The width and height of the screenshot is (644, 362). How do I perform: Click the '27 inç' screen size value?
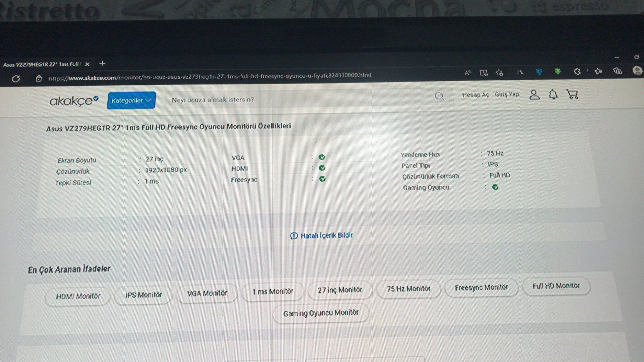(x=154, y=159)
